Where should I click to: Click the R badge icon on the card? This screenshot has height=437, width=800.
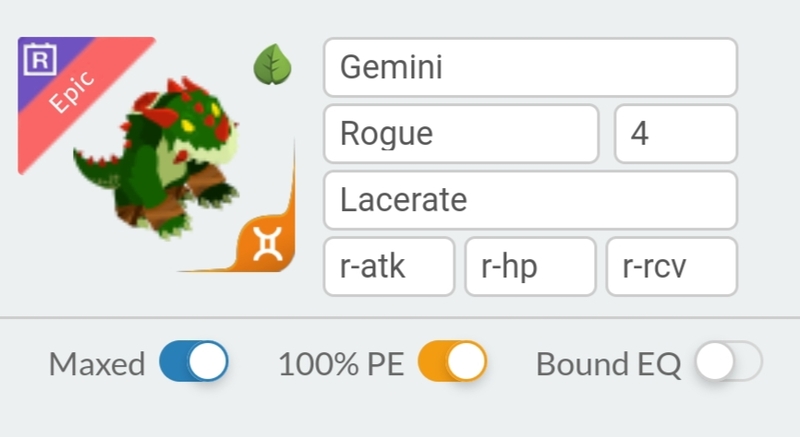pos(39,60)
